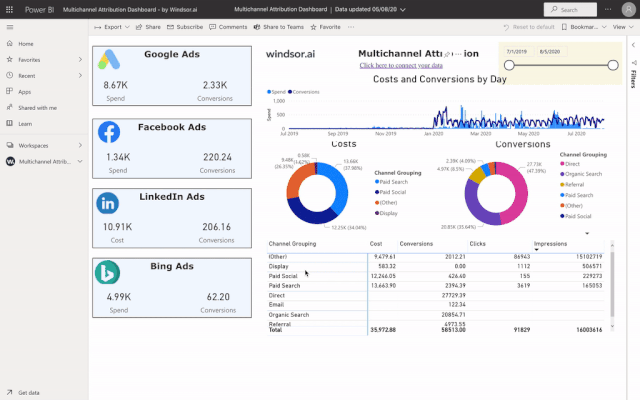Click Get data at bottom left
This screenshot has width=640, height=400.
[29, 393]
